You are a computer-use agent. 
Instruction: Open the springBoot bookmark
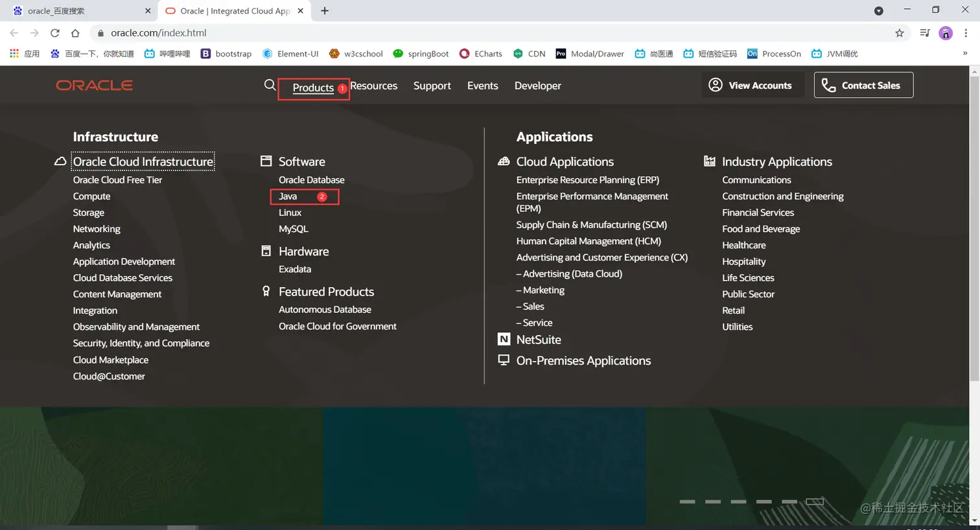point(421,54)
